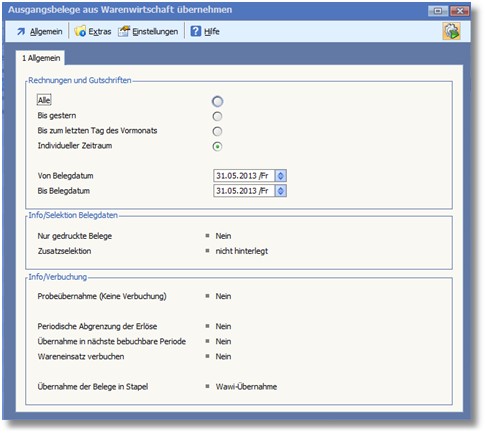Open the Extras folder icon
This screenshot has height=434, width=485.
80,31
